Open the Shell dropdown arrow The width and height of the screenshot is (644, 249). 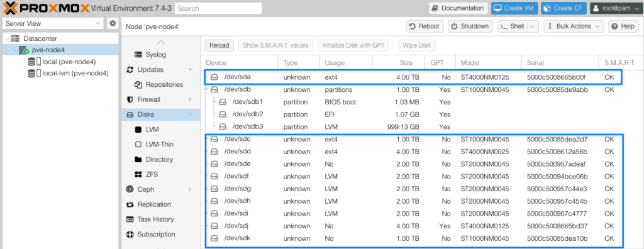533,26
